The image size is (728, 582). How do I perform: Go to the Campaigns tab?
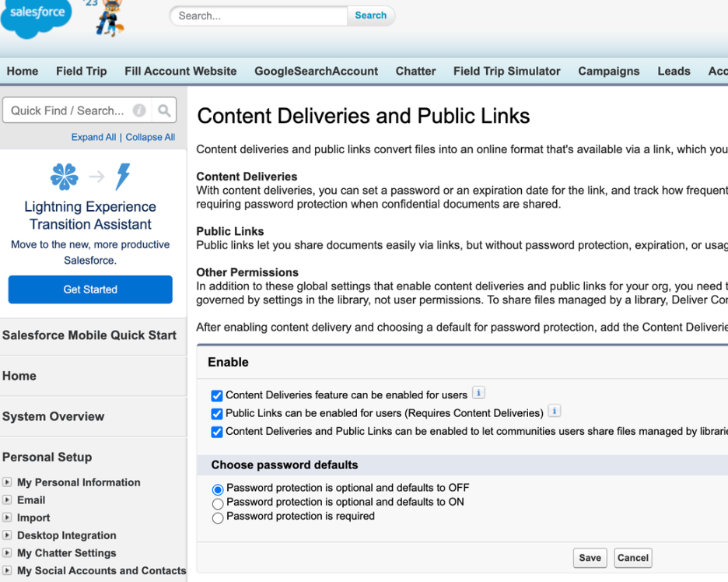[609, 71]
